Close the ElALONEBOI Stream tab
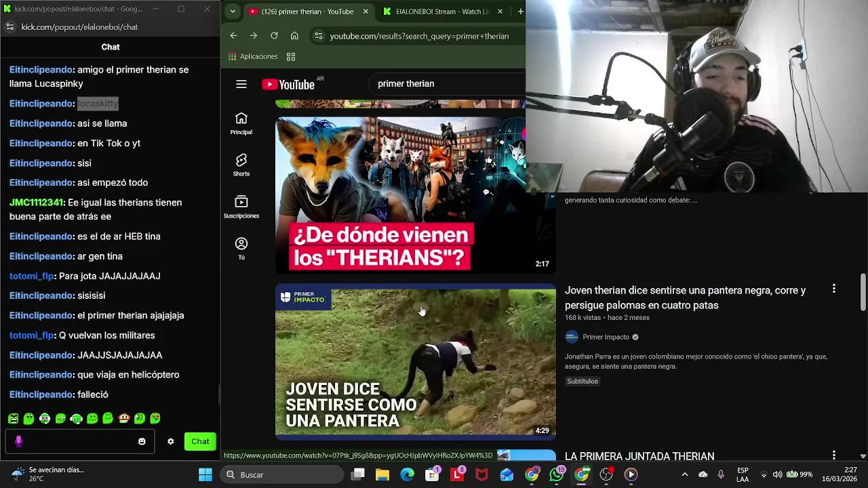The image size is (868, 488). pyautogui.click(x=500, y=12)
